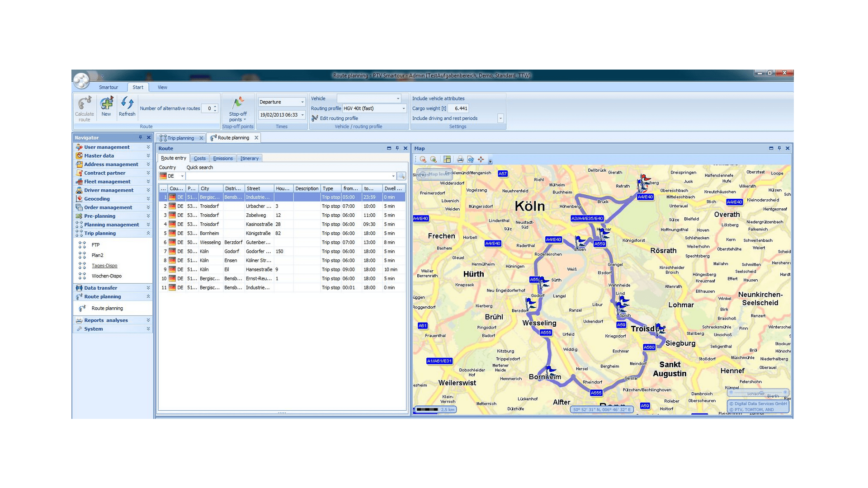868x488 pixels.
Task: Open the Country DE dropdown
Action: pos(182,176)
